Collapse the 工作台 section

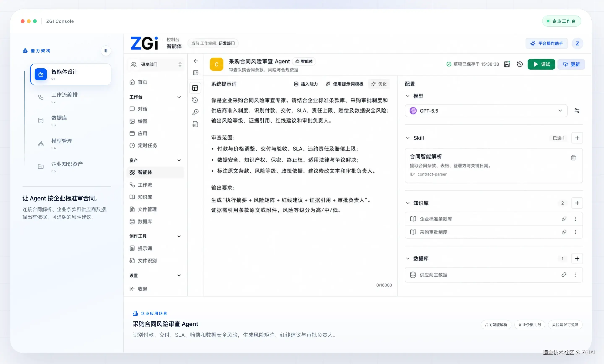[179, 97]
